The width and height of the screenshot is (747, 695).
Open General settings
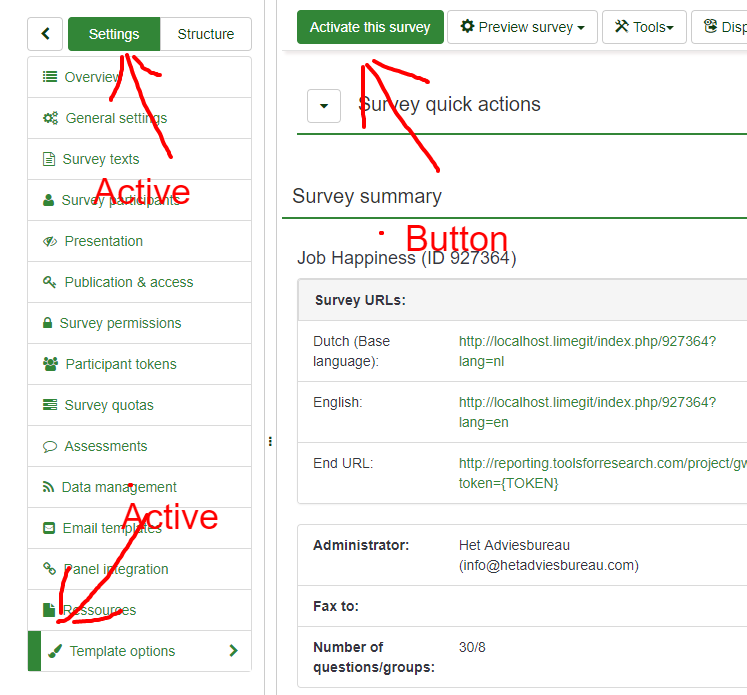[140, 118]
